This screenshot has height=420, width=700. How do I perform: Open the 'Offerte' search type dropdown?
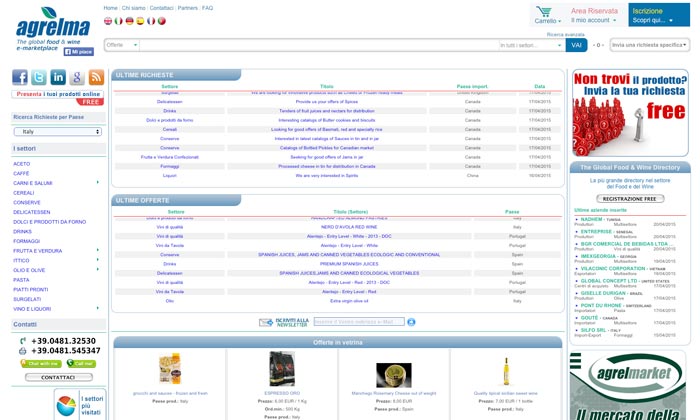pyautogui.click(x=121, y=45)
